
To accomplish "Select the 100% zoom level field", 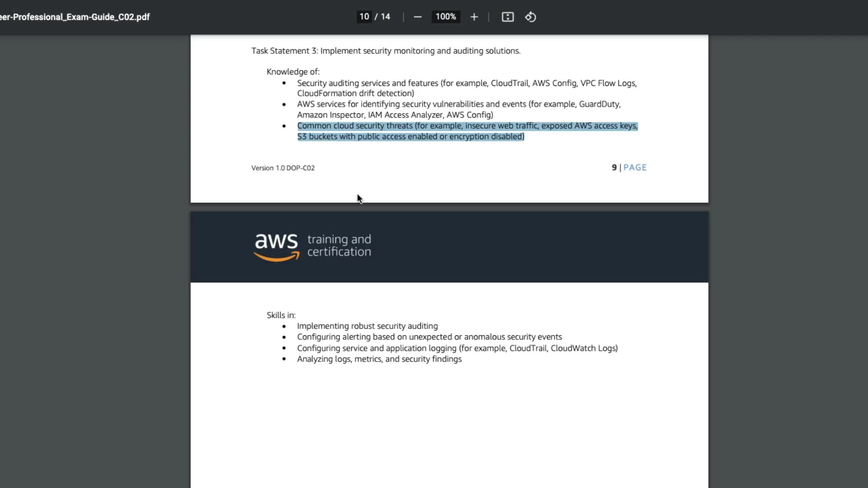I will [x=446, y=17].
